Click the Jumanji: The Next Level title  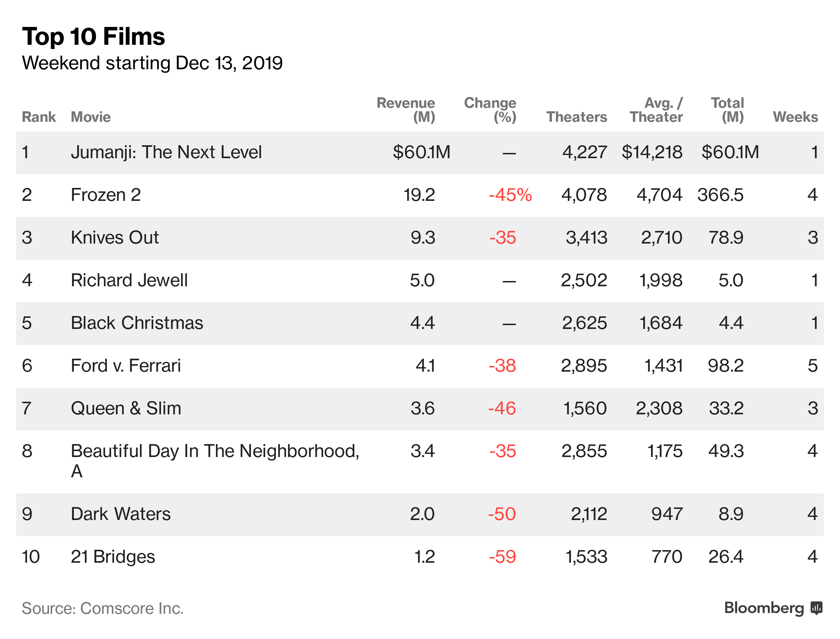166,152
